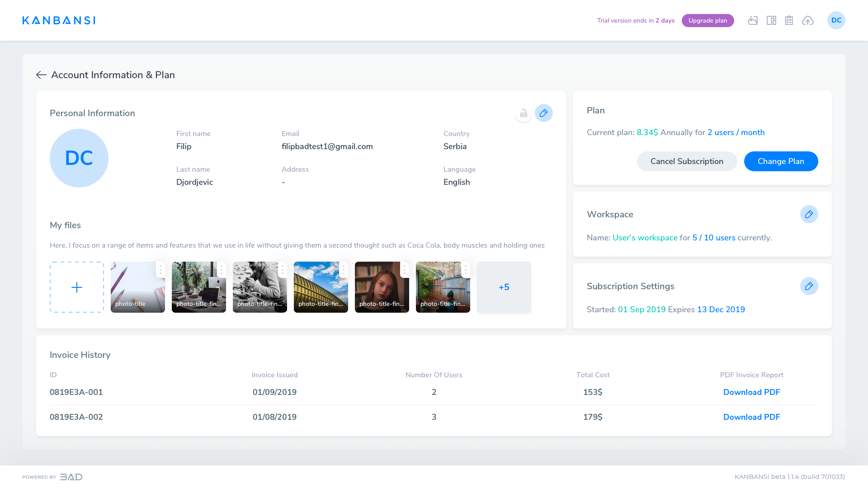Screen dimensions: 868x488
Task: Click the Upgrade plan button
Action: (x=708, y=20)
